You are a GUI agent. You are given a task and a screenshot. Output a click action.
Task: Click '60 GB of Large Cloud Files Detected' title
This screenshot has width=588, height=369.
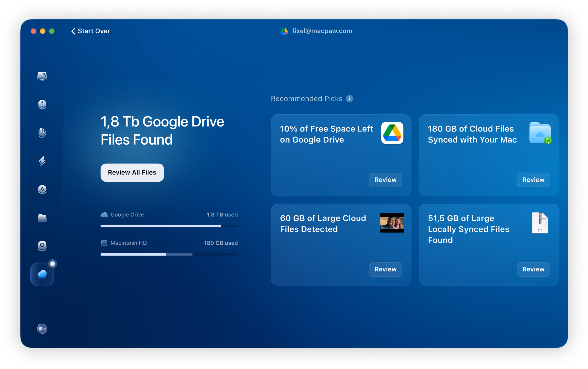tap(323, 224)
